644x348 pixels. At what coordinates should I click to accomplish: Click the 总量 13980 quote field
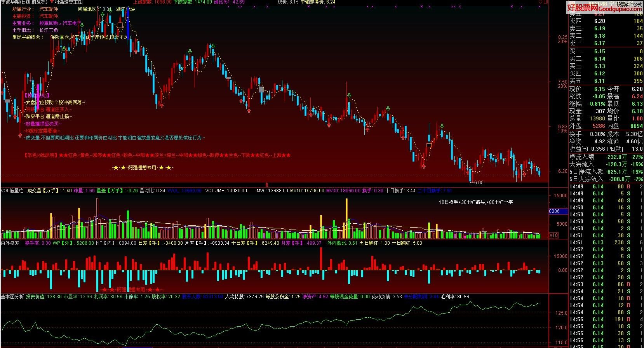[588, 119]
